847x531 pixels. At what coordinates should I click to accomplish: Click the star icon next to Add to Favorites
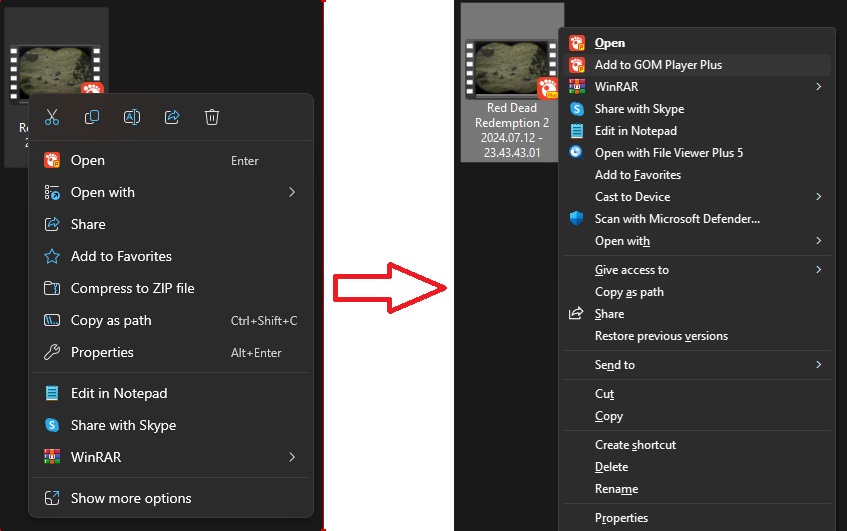(52, 256)
